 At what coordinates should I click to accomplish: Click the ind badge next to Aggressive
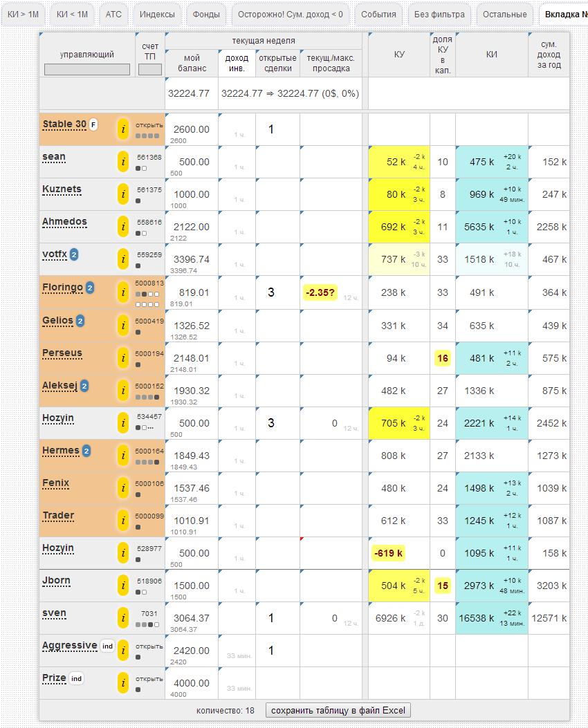107,646
